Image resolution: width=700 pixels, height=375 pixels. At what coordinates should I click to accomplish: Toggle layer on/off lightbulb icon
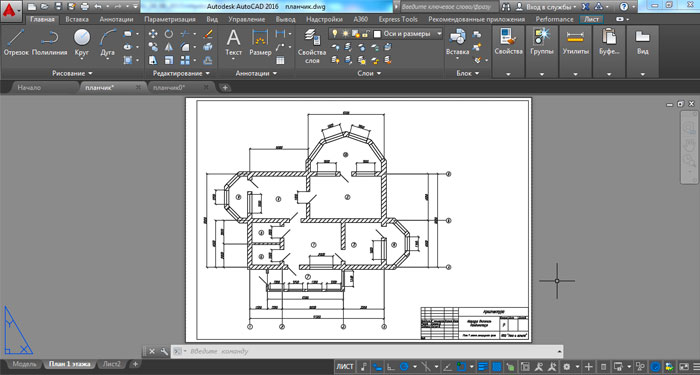(335, 34)
